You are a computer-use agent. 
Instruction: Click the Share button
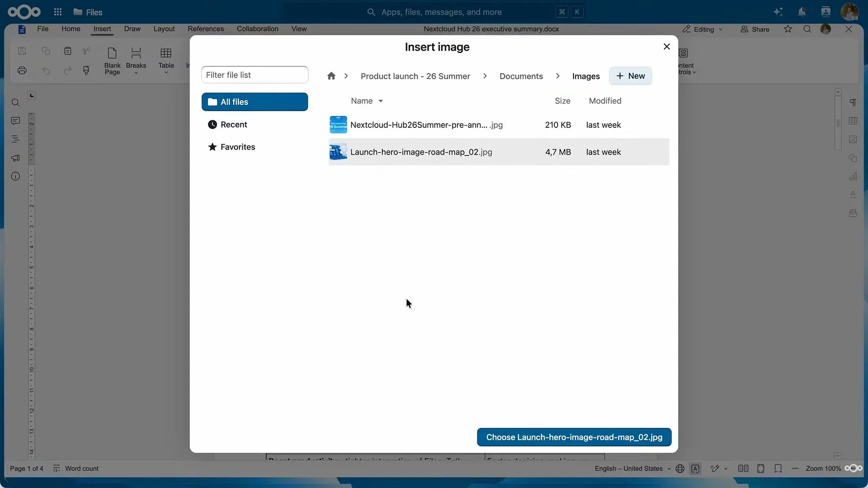click(755, 29)
